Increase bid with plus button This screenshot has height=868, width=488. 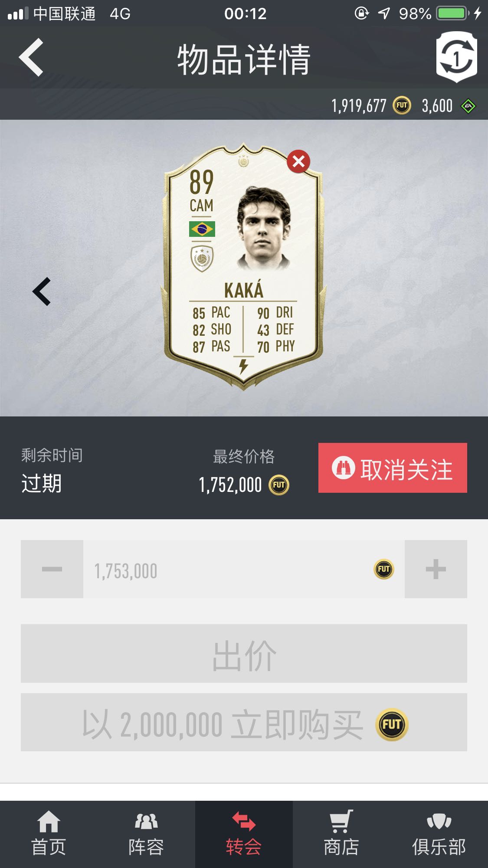coord(436,569)
